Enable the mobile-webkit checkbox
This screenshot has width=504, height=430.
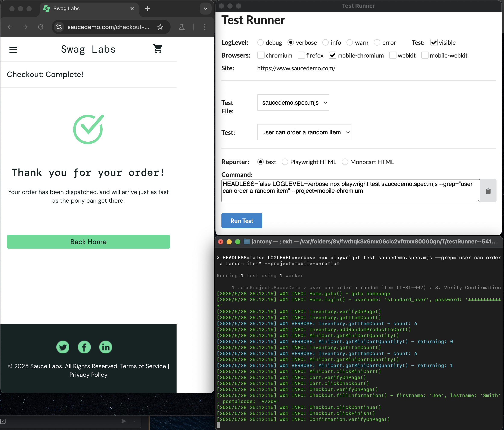pos(425,55)
